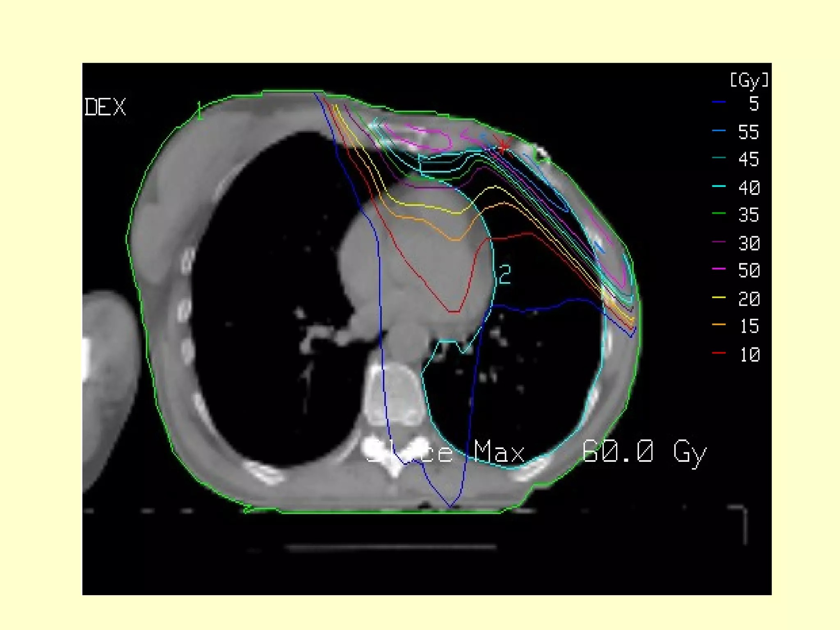Click the DEX orientation label
840x630 pixels.
(x=105, y=107)
